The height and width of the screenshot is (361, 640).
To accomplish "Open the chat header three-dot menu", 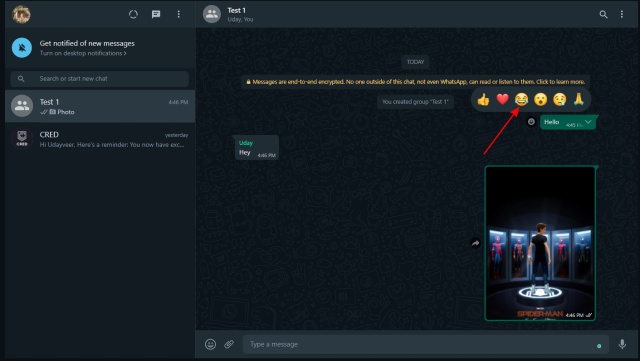I will click(622, 14).
